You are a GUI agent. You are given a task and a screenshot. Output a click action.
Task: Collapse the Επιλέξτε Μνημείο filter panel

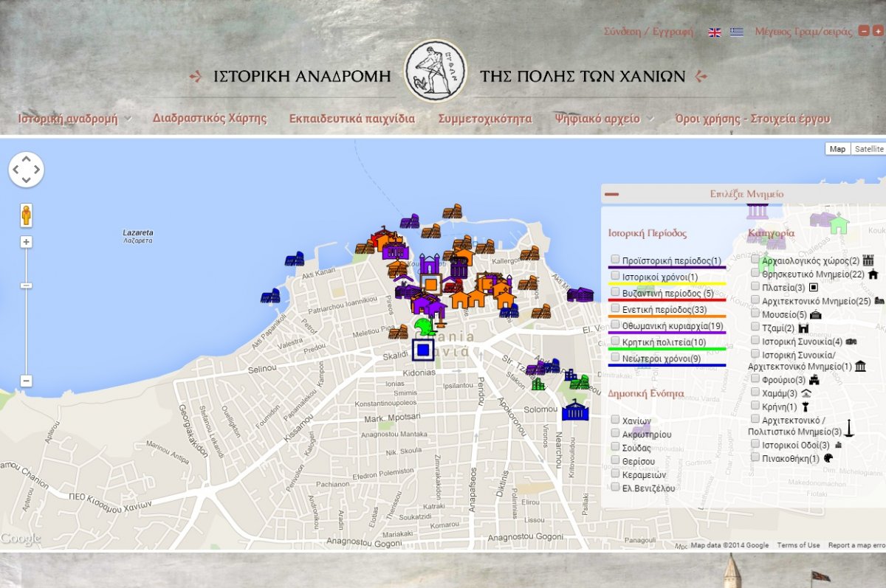(611, 195)
